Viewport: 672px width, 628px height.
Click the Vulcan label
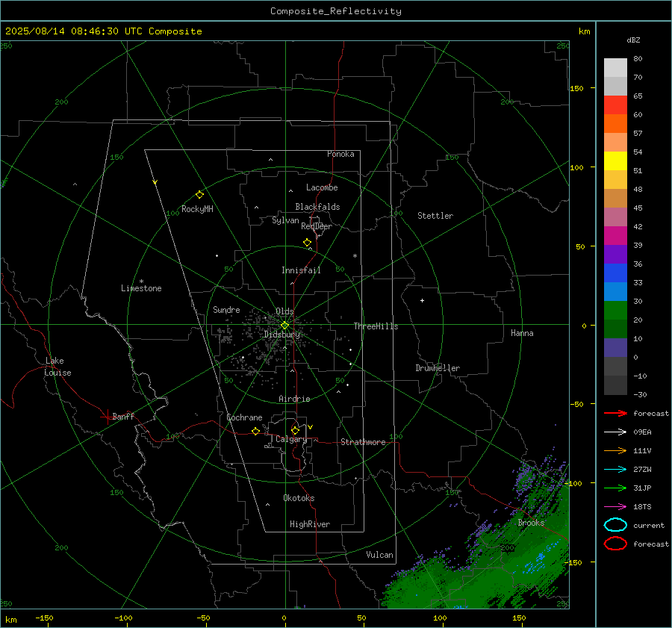[x=380, y=555]
